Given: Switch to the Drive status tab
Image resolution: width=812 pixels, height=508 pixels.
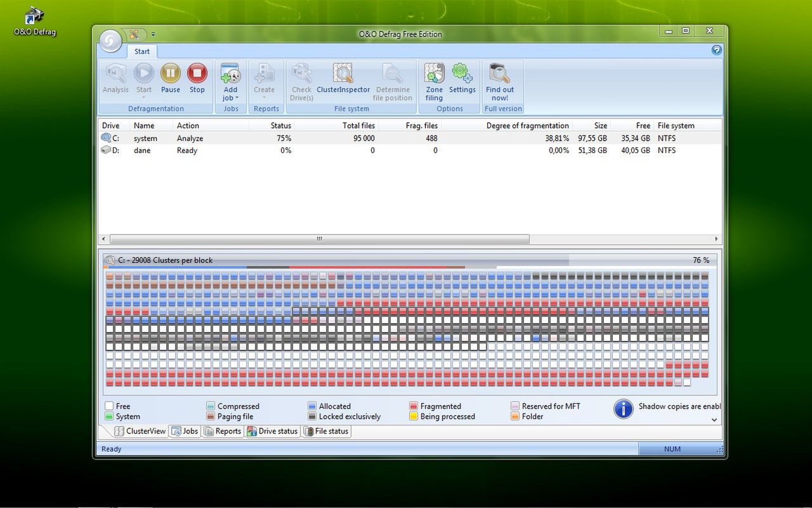Looking at the screenshot, I should coord(272,431).
